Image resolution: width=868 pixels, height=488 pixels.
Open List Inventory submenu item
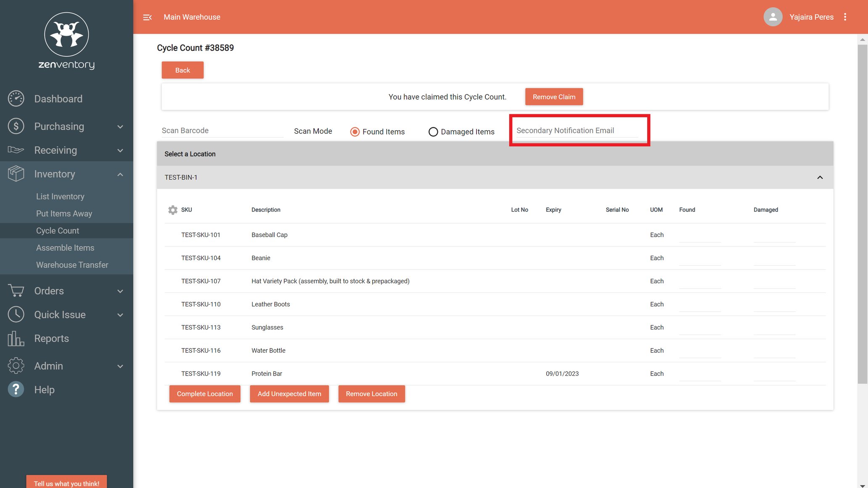[x=60, y=196]
